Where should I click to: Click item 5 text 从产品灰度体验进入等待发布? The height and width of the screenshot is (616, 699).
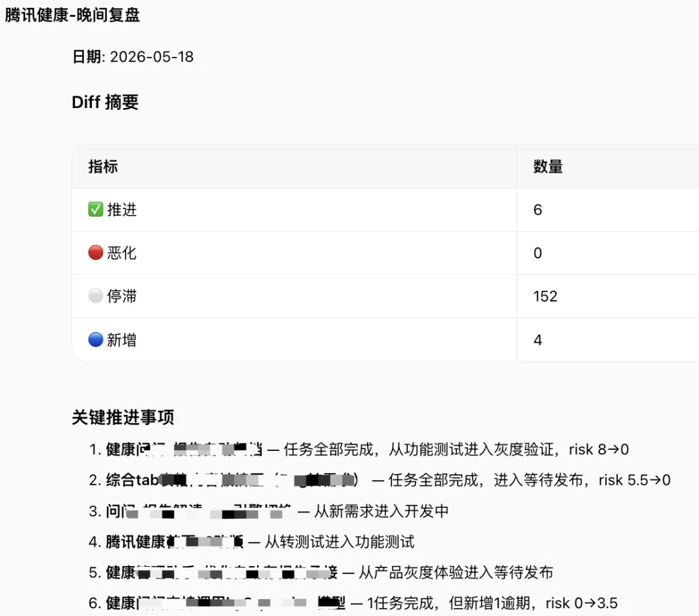click(456, 572)
